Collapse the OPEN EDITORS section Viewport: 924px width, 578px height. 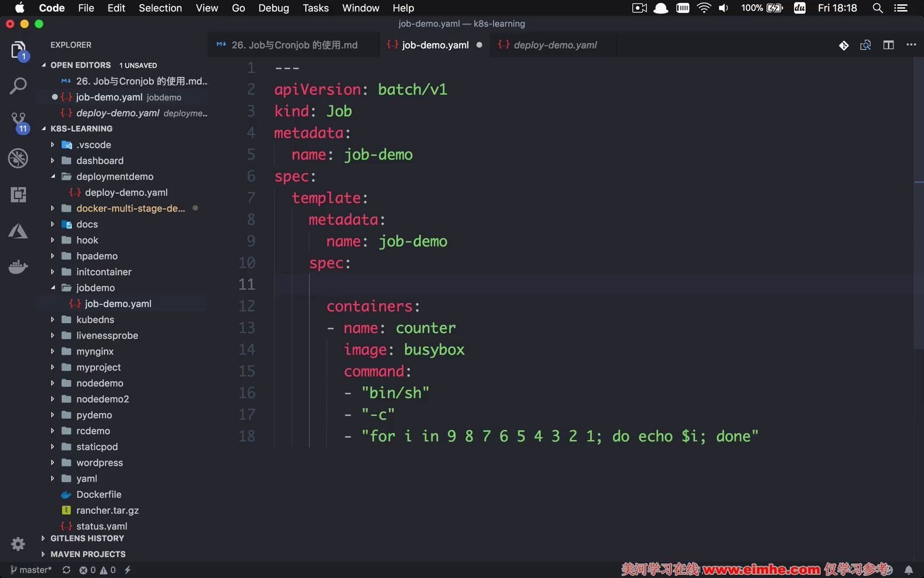click(80, 65)
